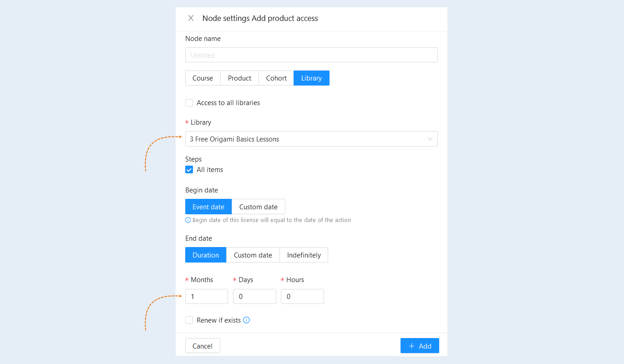Close the Node settings panel with X

191,18
